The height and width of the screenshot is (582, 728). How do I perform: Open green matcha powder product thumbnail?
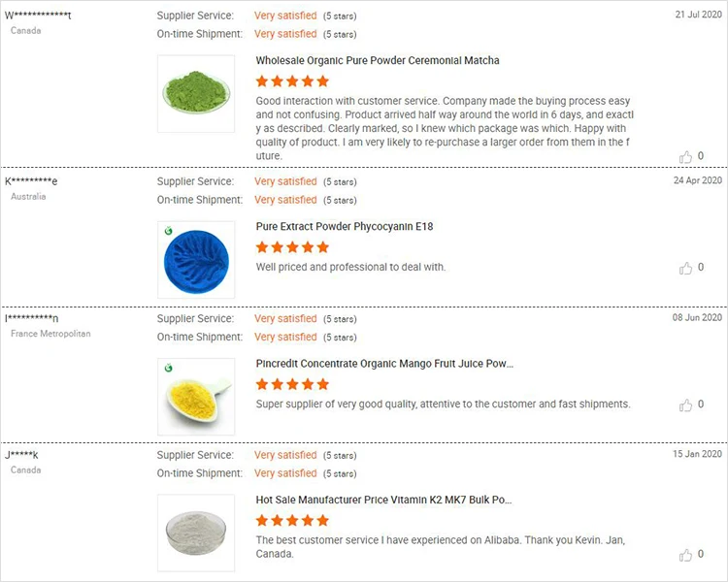click(x=196, y=93)
